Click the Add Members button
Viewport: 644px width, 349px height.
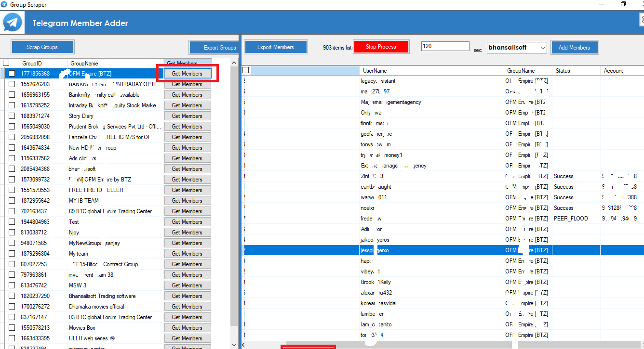coord(574,47)
